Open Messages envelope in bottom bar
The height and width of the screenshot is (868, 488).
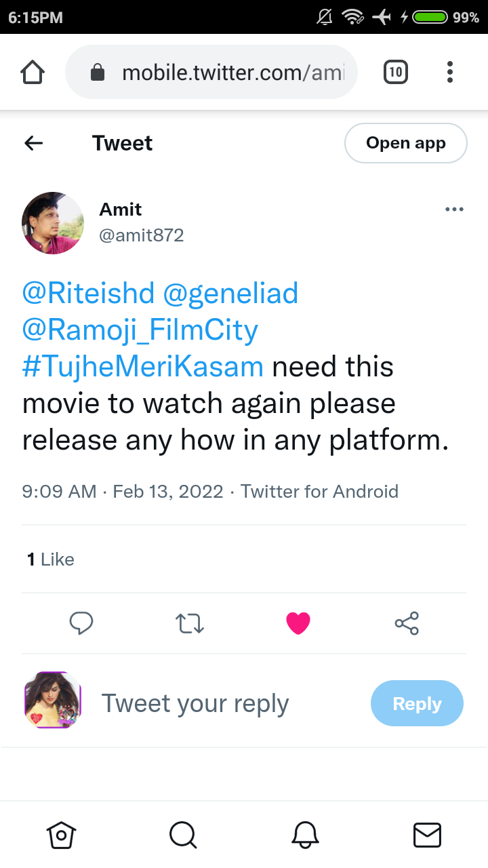[x=427, y=835]
